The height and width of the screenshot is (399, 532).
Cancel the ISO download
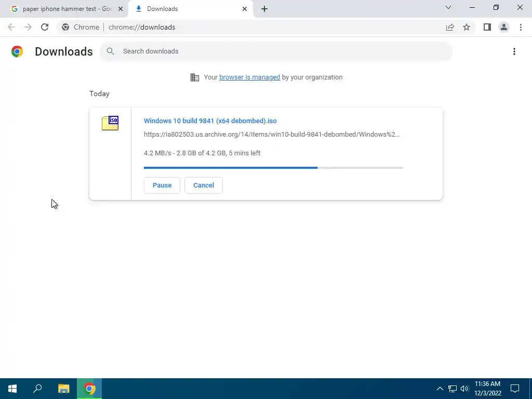click(204, 185)
